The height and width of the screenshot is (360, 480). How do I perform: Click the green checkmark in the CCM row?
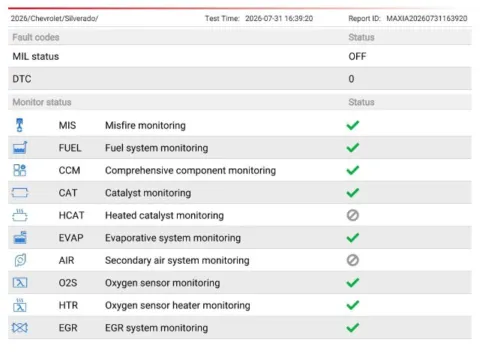point(353,170)
